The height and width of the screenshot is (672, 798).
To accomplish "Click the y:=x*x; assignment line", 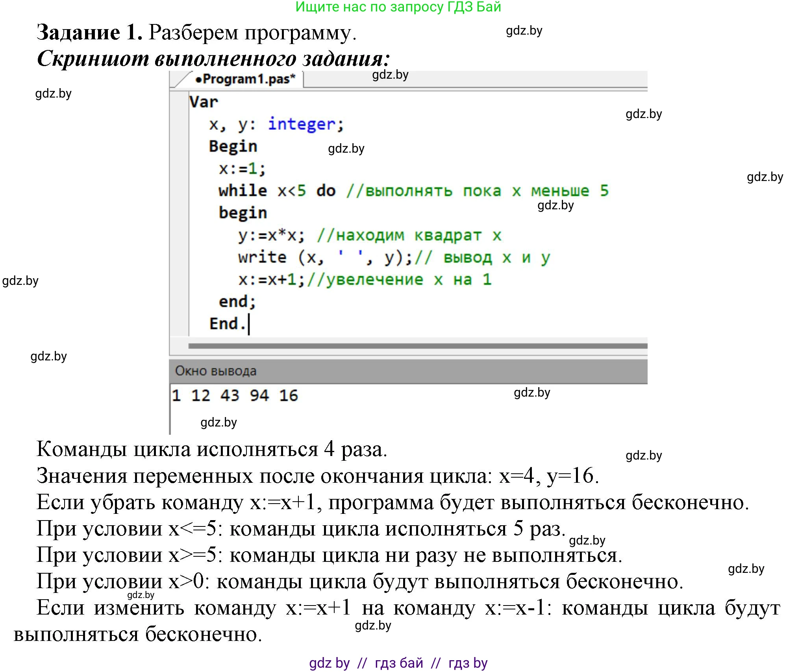I will click(271, 235).
